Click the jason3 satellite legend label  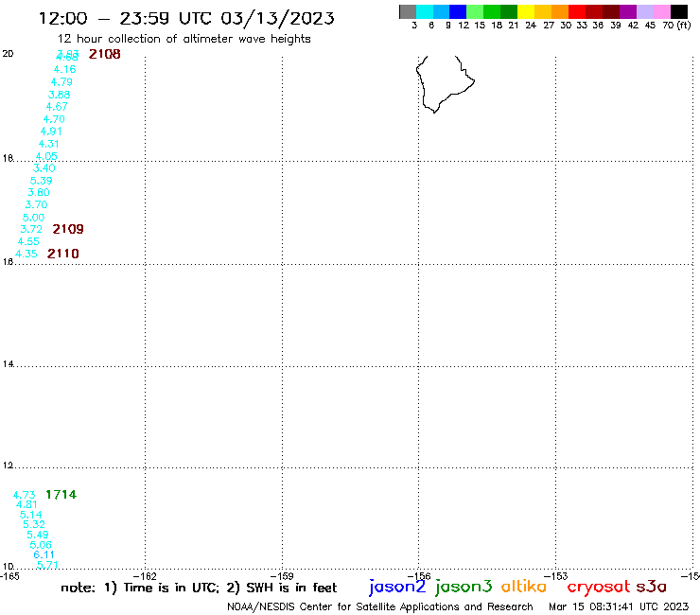(x=464, y=587)
